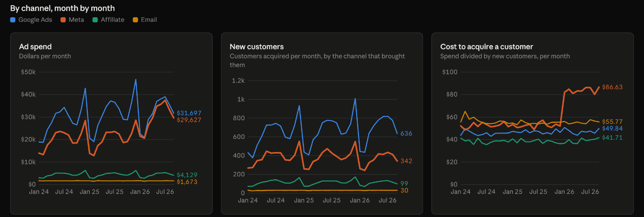Toggle the Affiliate legend label
Screen dimensions: 644x217
[x=113, y=20]
